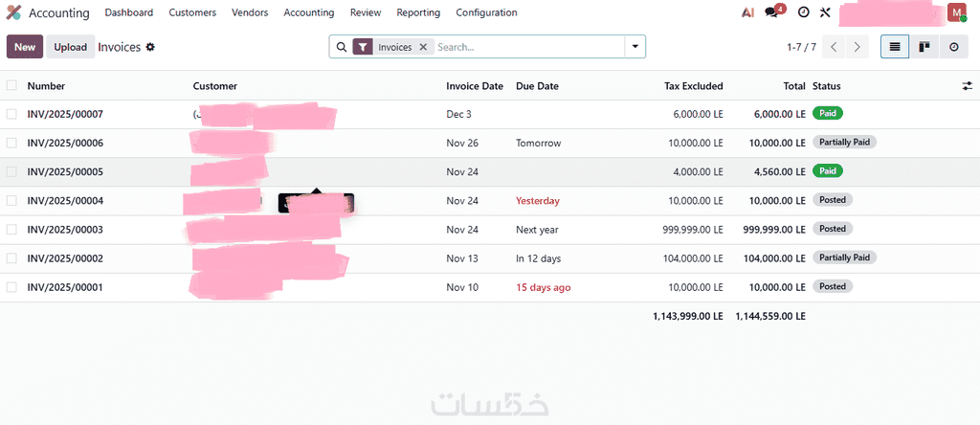Open the conversations chat bubble icon
The width and height of the screenshot is (980, 425).
[772, 12]
